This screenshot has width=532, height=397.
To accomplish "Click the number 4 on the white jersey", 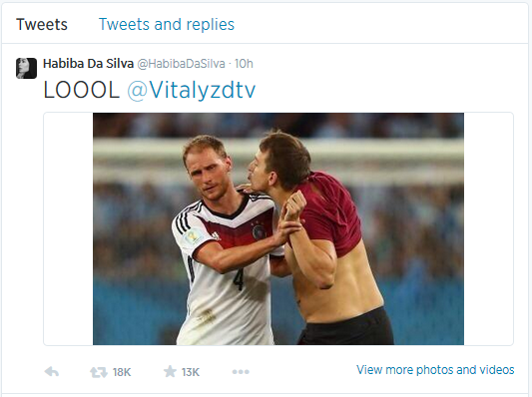I will (x=239, y=278).
